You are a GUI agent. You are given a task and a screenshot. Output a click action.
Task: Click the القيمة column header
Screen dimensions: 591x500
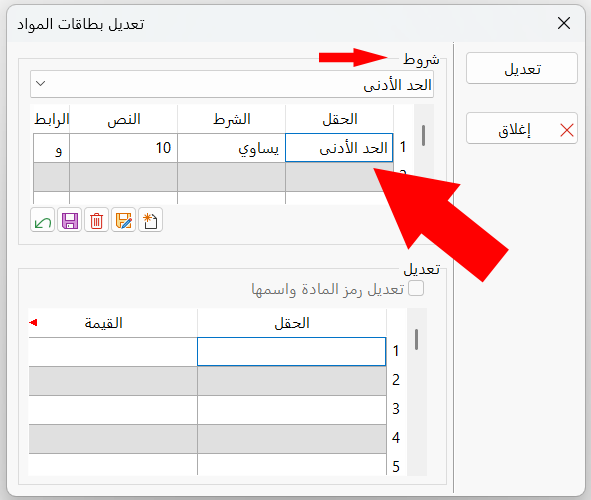point(113,323)
